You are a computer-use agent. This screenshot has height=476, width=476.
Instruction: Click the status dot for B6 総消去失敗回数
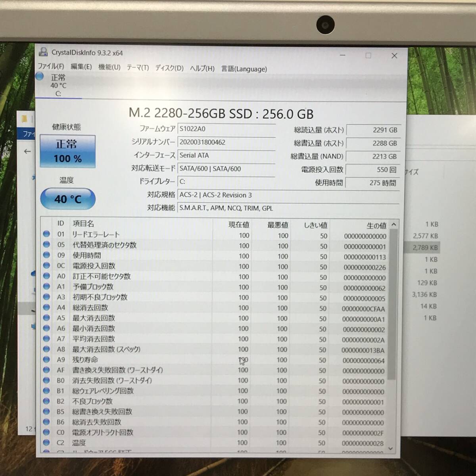pos(46,422)
